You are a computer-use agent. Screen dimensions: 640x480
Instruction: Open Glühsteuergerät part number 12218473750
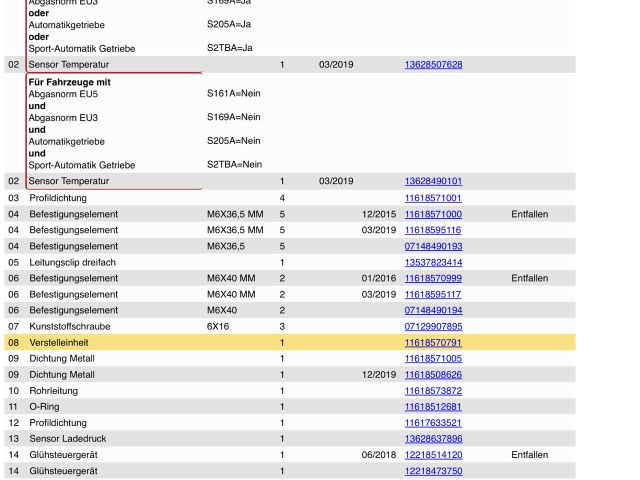pos(433,470)
